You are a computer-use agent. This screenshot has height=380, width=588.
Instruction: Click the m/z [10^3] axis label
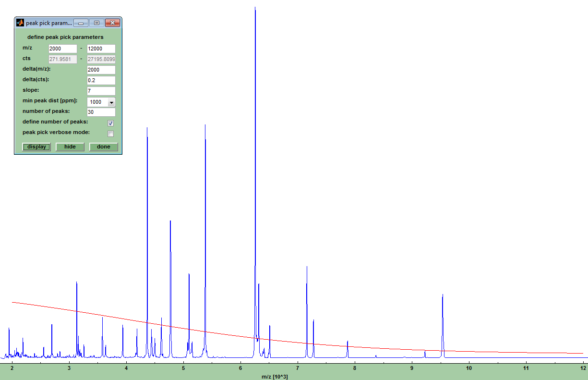[275, 377]
